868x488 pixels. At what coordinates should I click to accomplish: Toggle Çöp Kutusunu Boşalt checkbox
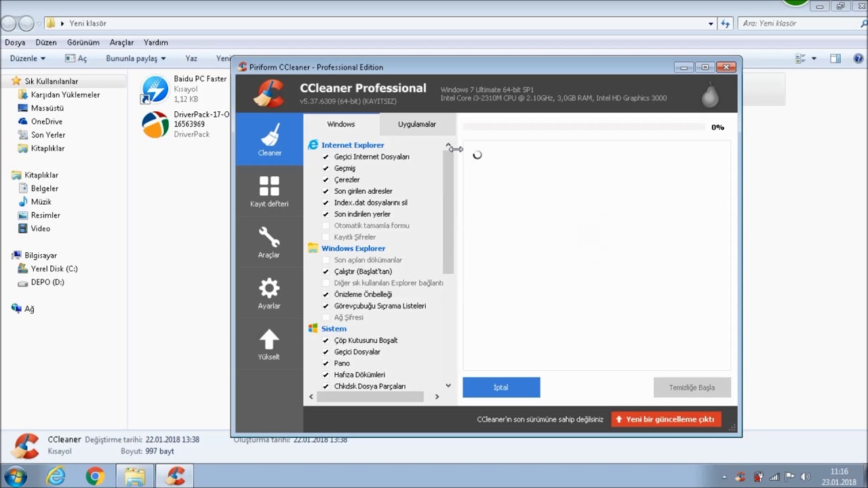click(x=325, y=340)
